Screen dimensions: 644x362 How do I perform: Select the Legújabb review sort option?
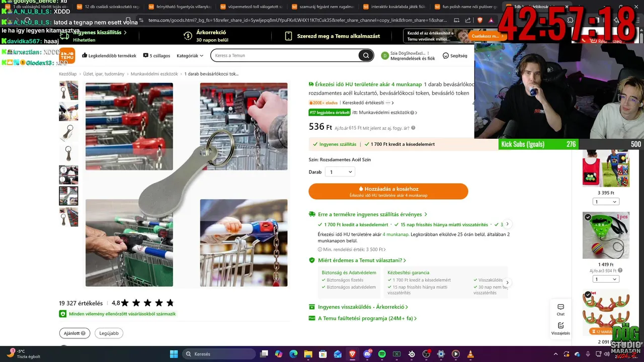coord(109,333)
